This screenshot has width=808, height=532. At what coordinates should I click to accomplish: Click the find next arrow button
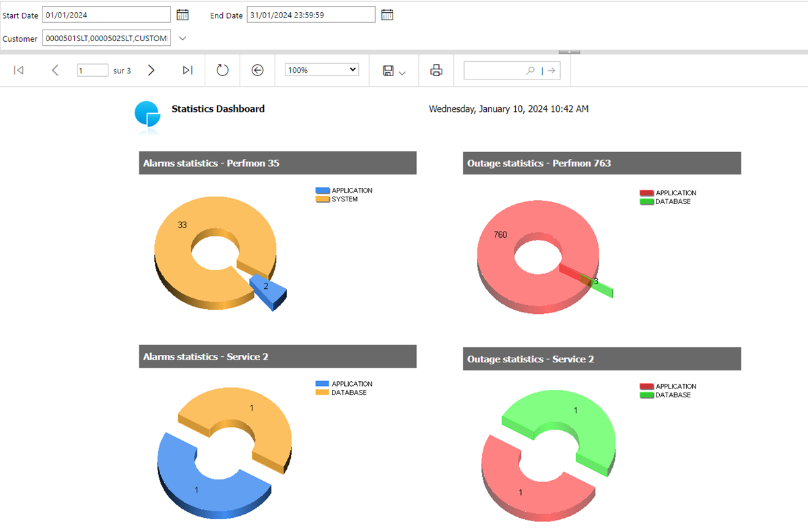coord(551,70)
